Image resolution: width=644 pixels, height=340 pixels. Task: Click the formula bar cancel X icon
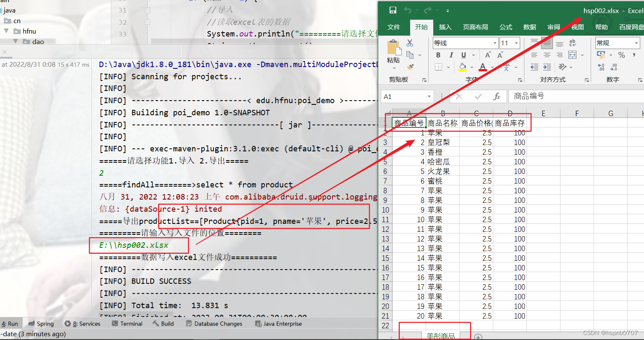tap(459, 96)
